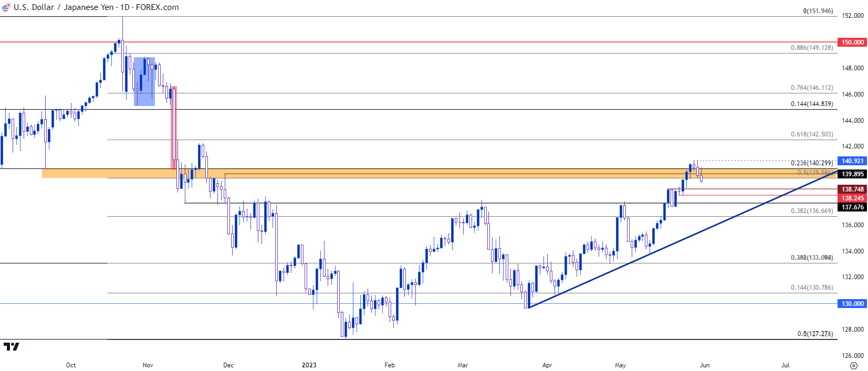868x371 pixels.
Task: Click the 0.382(136.669) Fibonacci label
Action: pos(812,211)
